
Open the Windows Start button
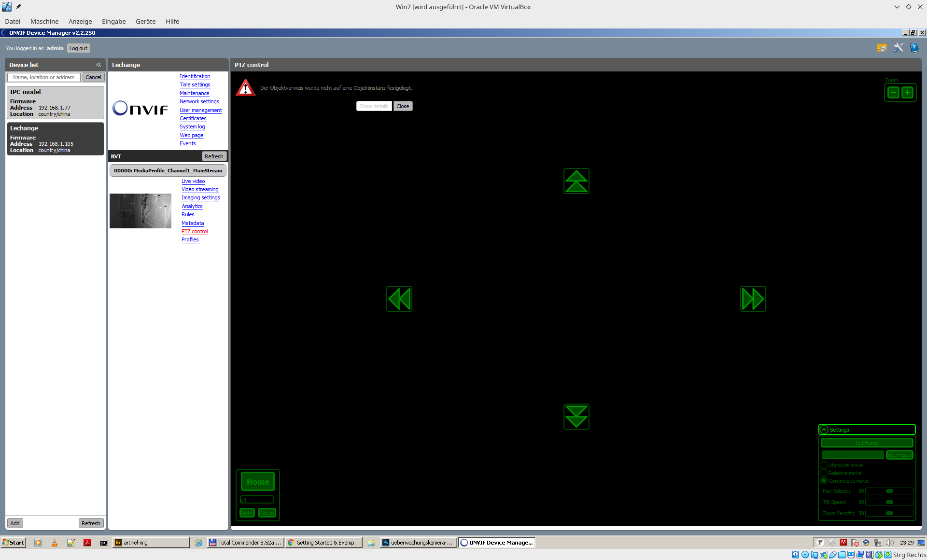pos(13,543)
